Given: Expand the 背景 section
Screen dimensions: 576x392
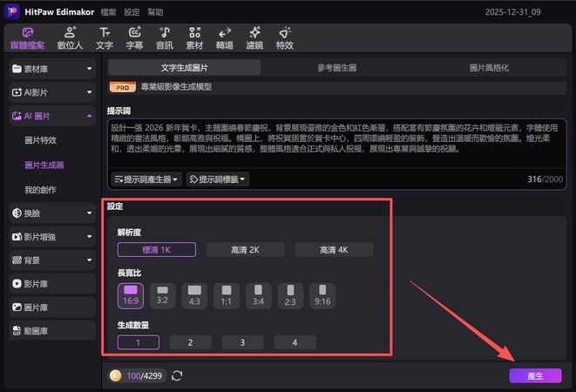Looking at the screenshot, I should (x=52, y=260).
